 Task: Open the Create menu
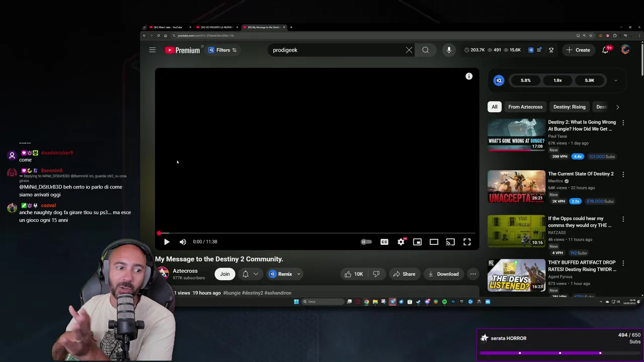[578, 50]
